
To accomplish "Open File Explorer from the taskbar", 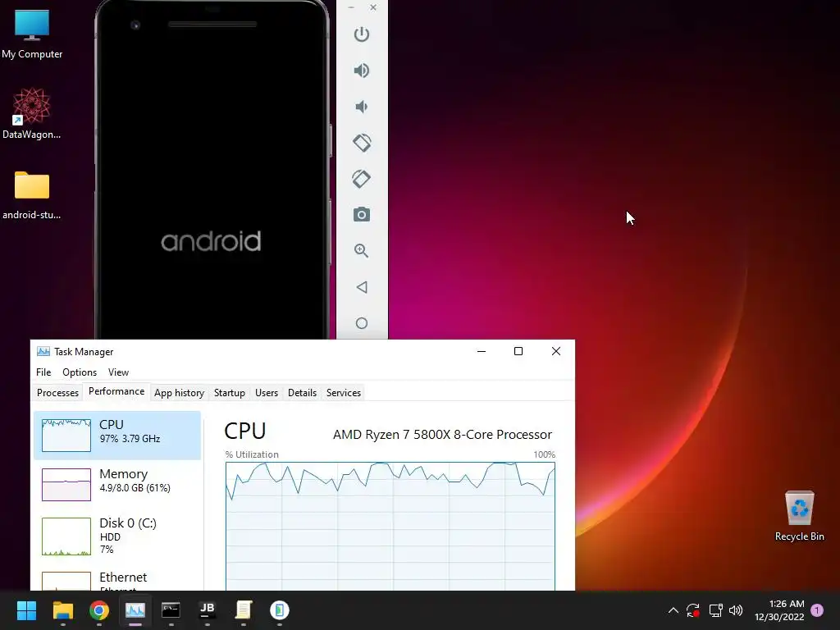I will click(62, 610).
